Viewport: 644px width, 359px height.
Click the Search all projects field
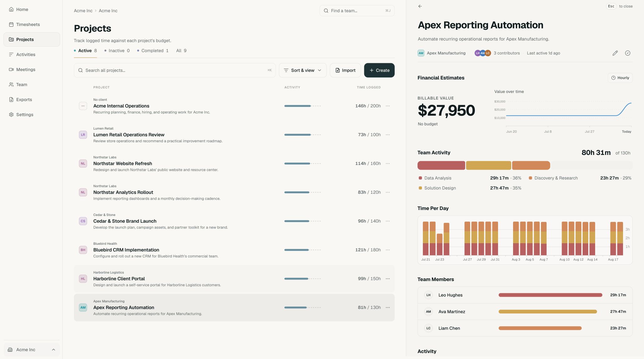coord(175,70)
